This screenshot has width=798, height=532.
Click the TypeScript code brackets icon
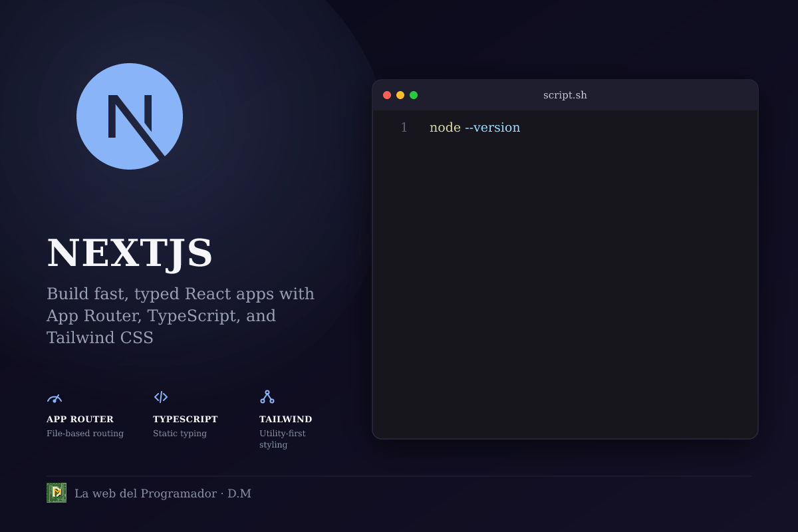pyautogui.click(x=161, y=397)
